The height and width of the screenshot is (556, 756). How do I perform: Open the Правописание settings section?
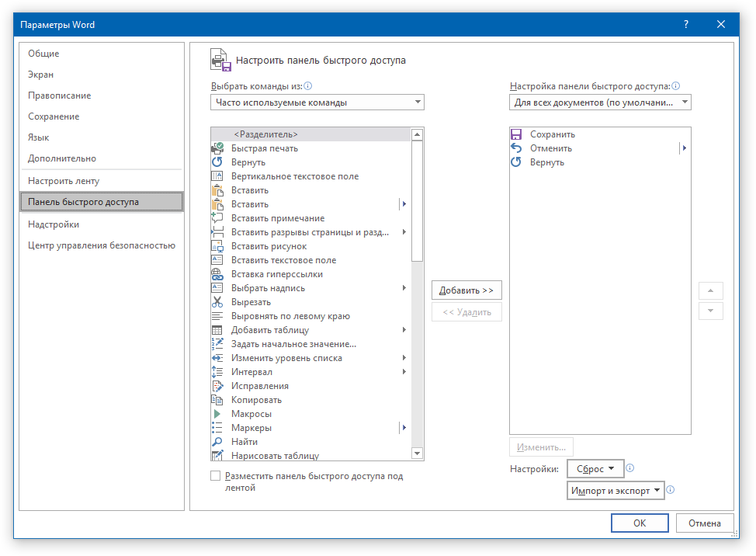[x=60, y=96]
